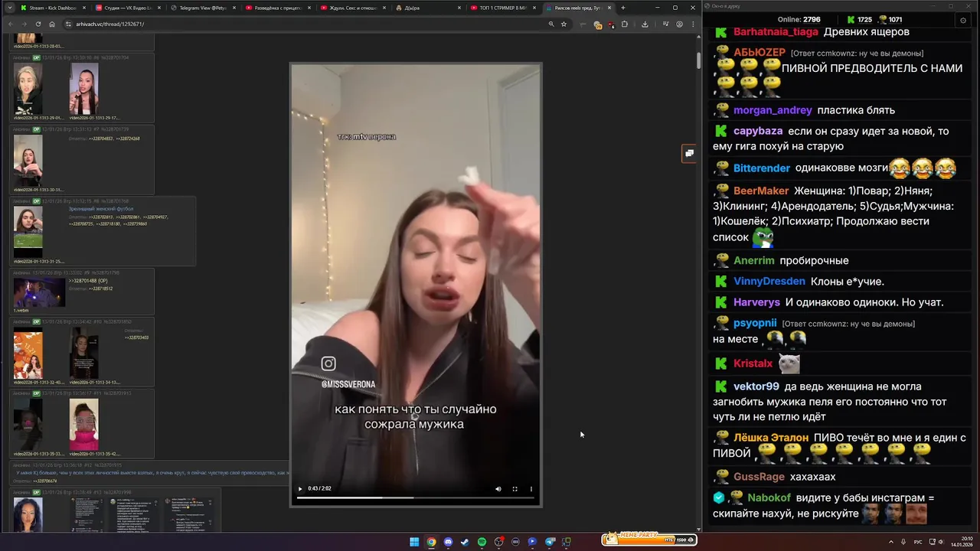980x551 pixels.
Task: Open the Windows Start menu
Action: click(x=414, y=542)
